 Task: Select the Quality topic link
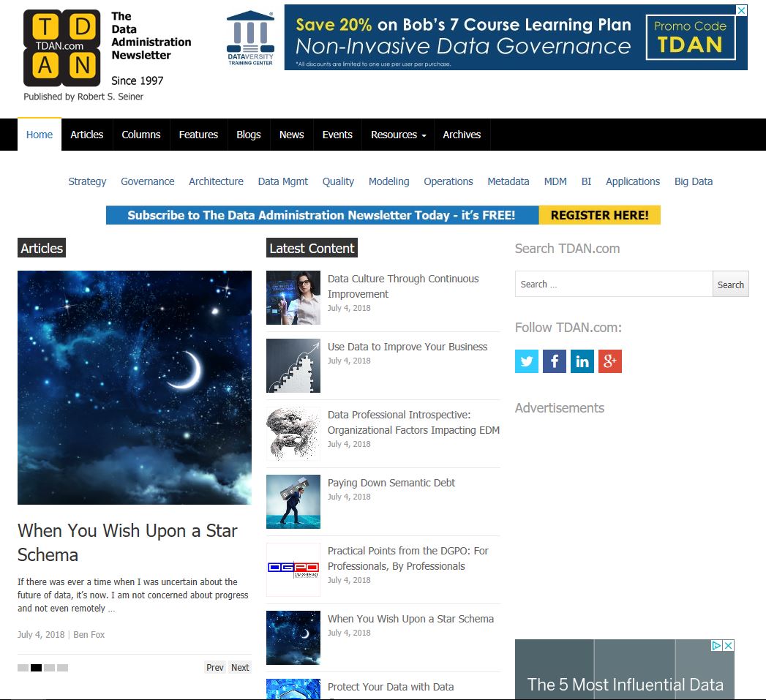338,181
